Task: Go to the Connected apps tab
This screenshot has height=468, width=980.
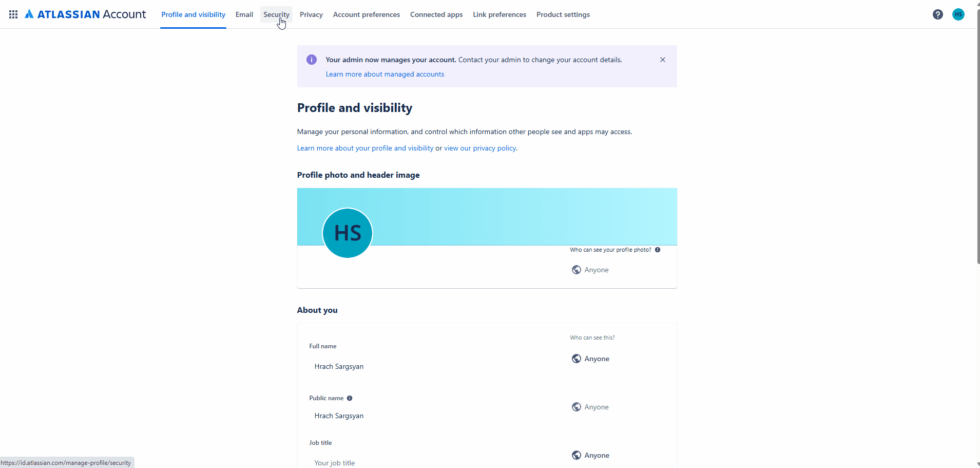Action: [x=436, y=14]
